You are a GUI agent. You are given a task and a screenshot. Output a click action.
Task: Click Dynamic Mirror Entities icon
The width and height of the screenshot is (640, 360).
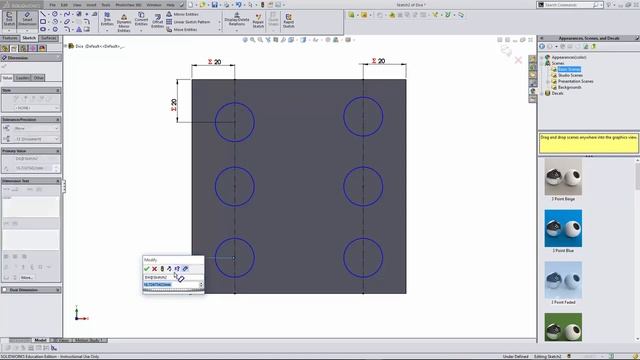(124, 22)
